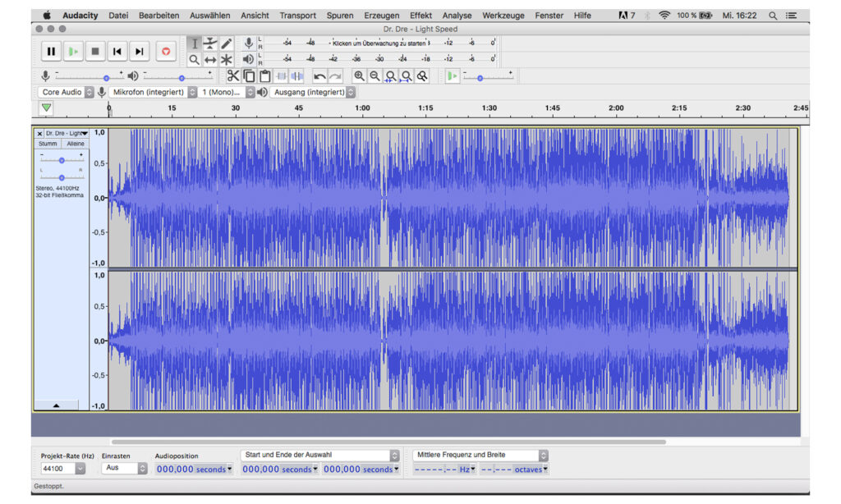Start recording with the red Record button
841x504 pixels.
coord(166,52)
